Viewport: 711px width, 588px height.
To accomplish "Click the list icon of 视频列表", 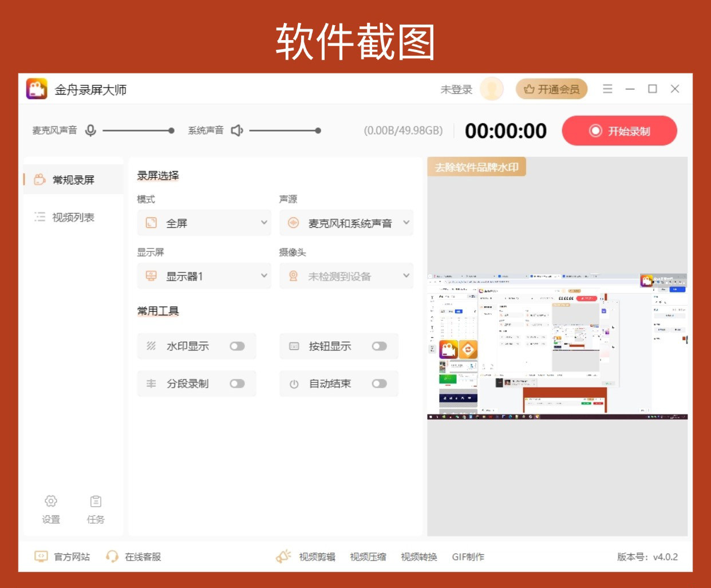I will tap(39, 216).
